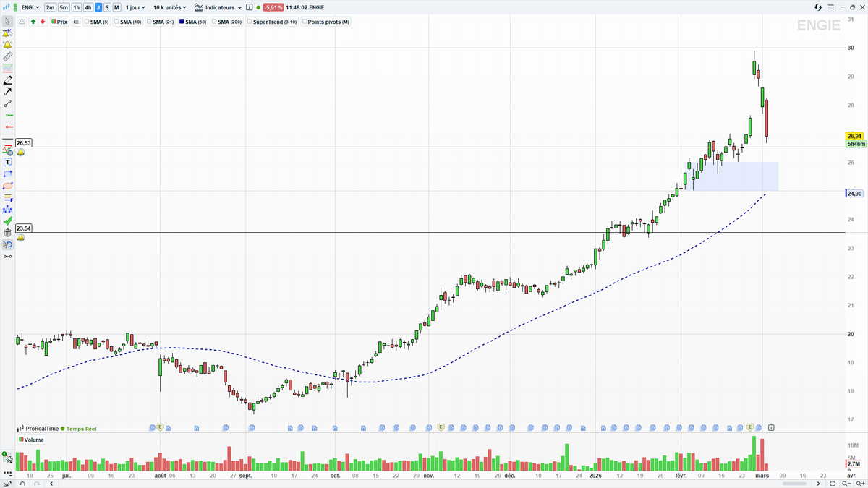Select the red horizontal line tool
The width and height of the screenshot is (868, 488).
coord(8,127)
